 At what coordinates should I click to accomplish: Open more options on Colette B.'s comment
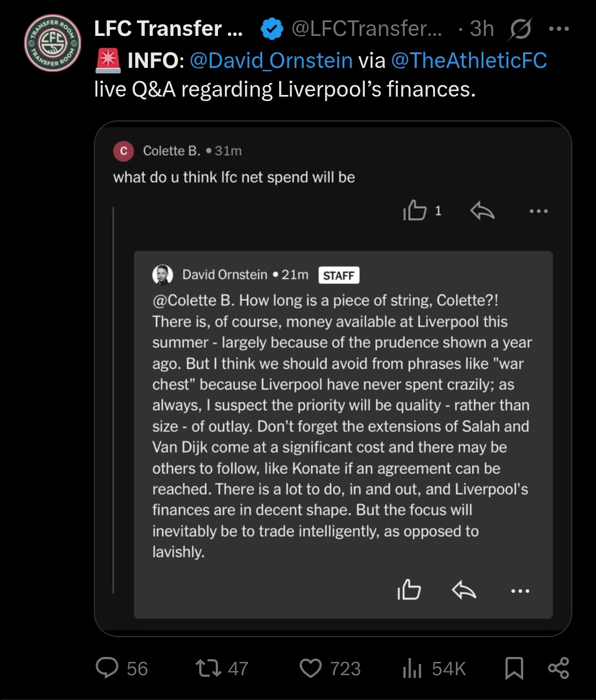pos(538,211)
